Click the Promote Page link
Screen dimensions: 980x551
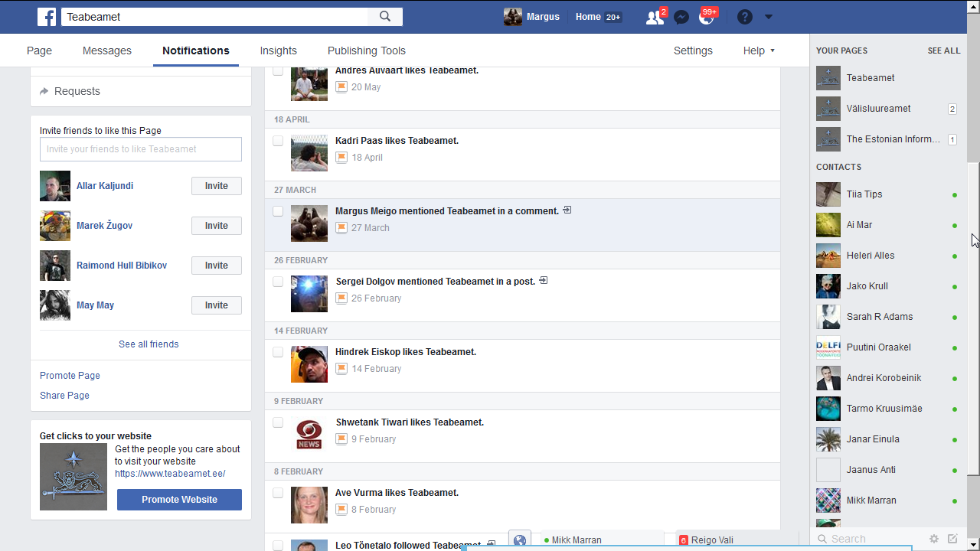[70, 376]
